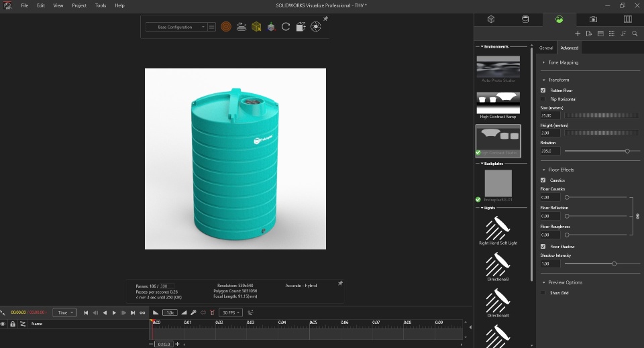The height and width of the screenshot is (348, 644).
Task: Click the timeline play button
Action: [x=114, y=312]
